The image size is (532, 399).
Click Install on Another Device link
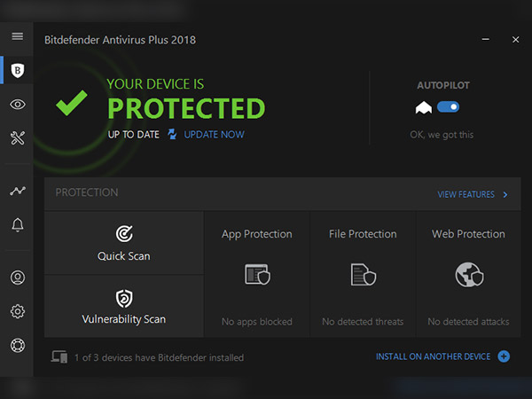coord(433,356)
